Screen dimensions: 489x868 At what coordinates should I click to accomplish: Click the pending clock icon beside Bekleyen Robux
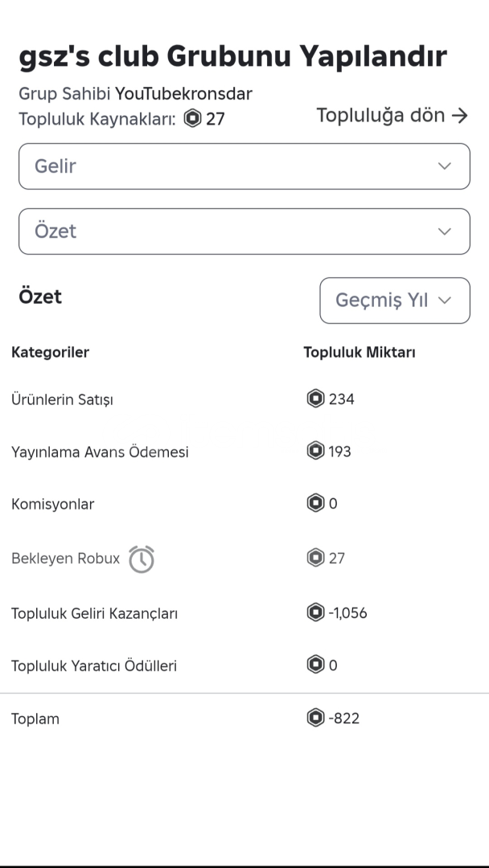tap(142, 559)
